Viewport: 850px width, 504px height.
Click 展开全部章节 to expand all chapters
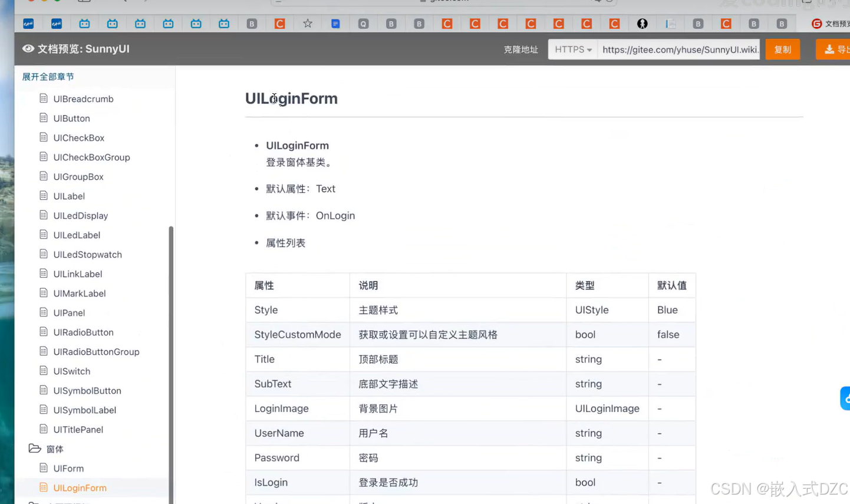[x=48, y=77]
